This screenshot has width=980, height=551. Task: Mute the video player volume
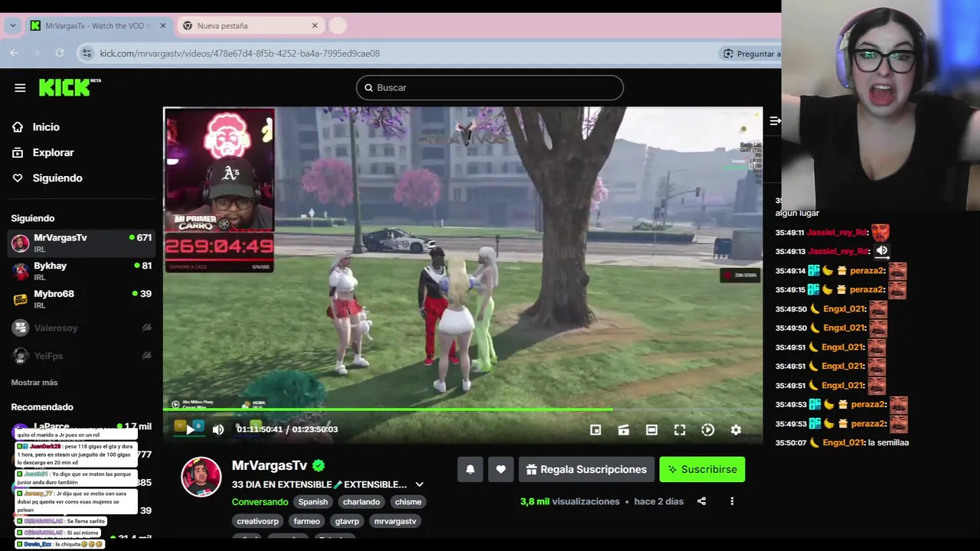click(218, 429)
